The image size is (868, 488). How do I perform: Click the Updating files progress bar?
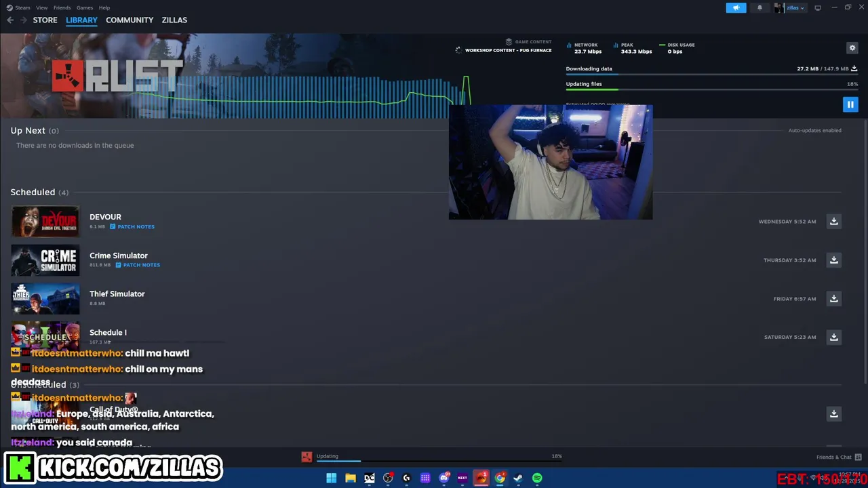[x=711, y=89]
